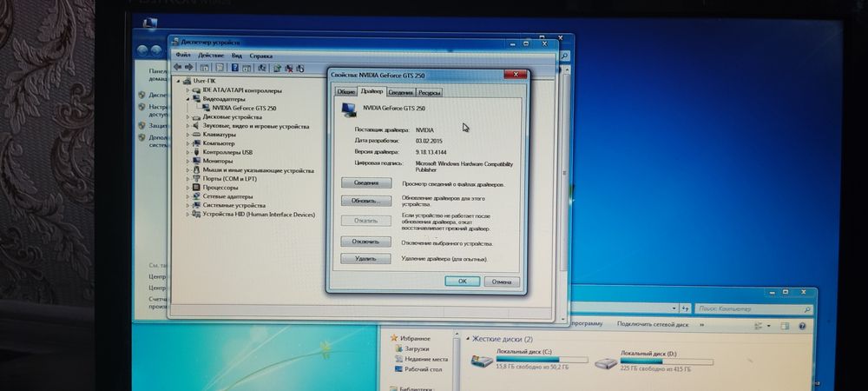
Task: Click the Back arrow in Device Manager toolbar
Action: (x=178, y=68)
